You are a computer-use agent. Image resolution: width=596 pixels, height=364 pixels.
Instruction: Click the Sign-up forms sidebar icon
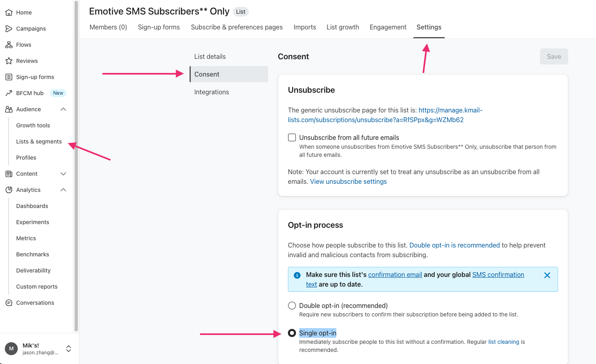click(9, 77)
